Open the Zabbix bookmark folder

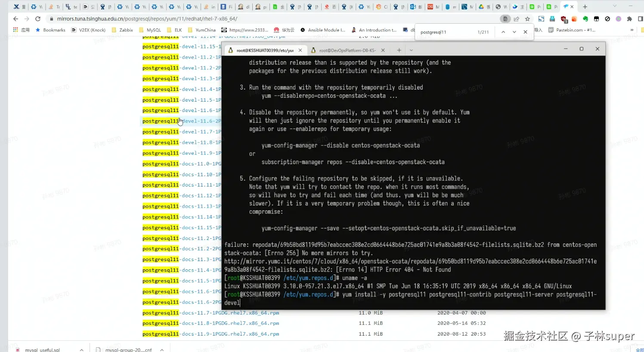tap(122, 30)
